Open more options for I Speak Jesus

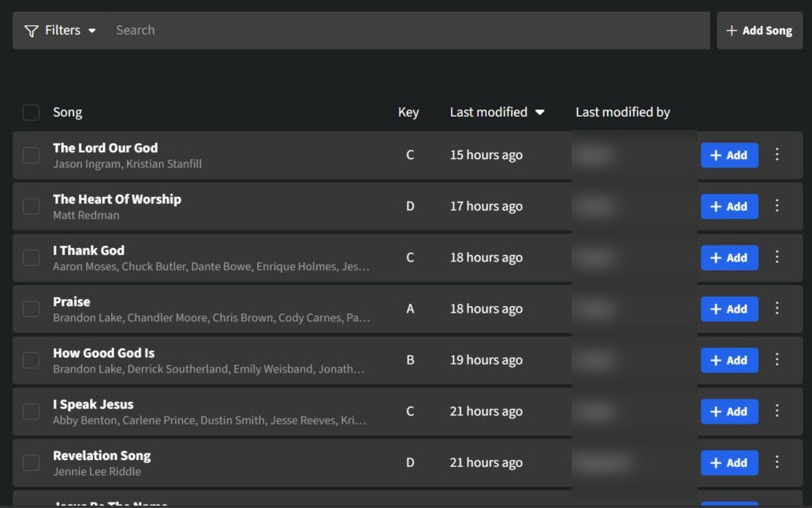click(777, 410)
